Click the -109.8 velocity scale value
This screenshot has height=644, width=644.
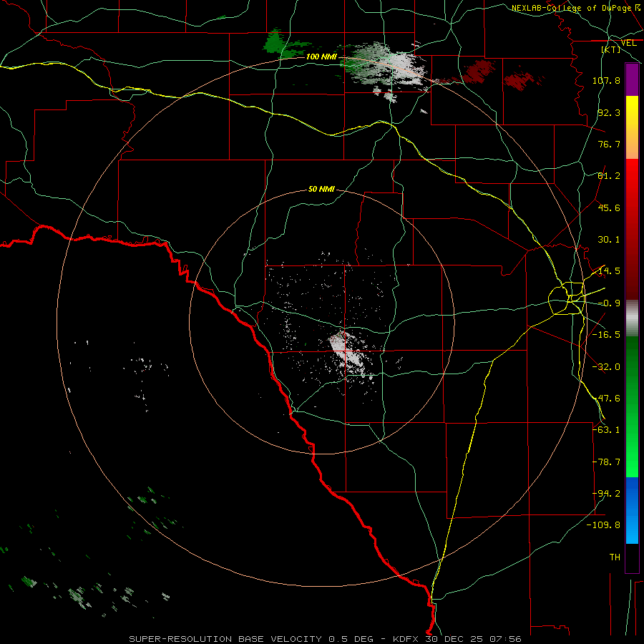tap(604, 525)
